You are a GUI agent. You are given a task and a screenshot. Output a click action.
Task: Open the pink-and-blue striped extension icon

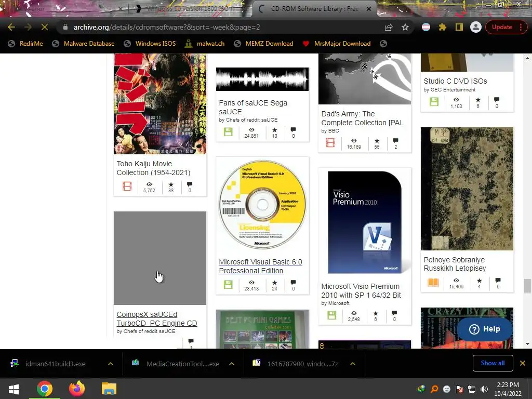pos(426,27)
